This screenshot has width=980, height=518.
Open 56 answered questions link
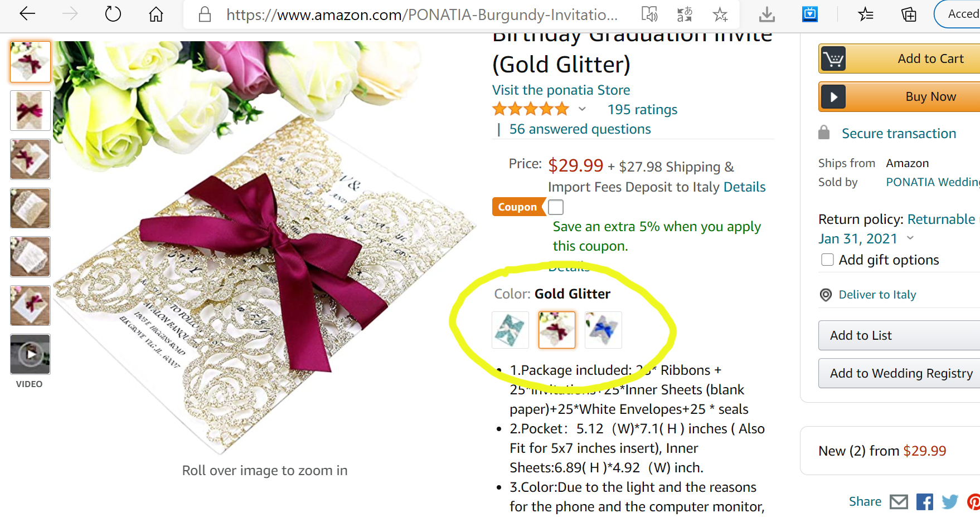point(580,129)
